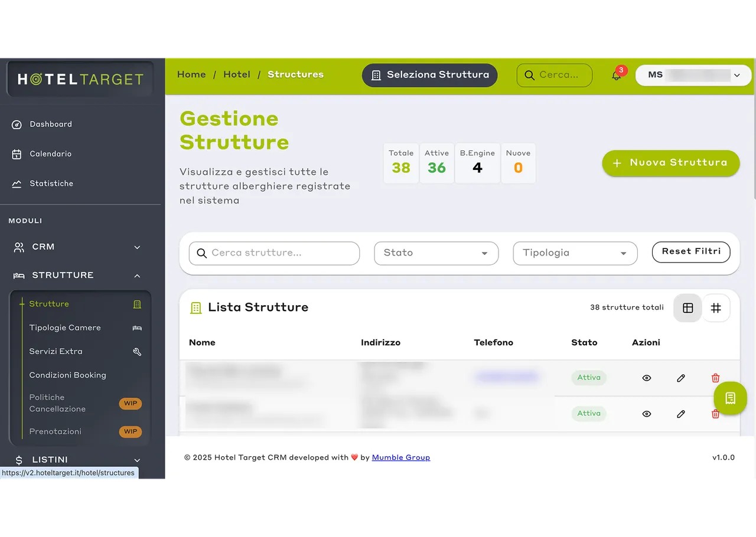Expand the CRM sidebar section
756x537 pixels.
tap(80, 247)
